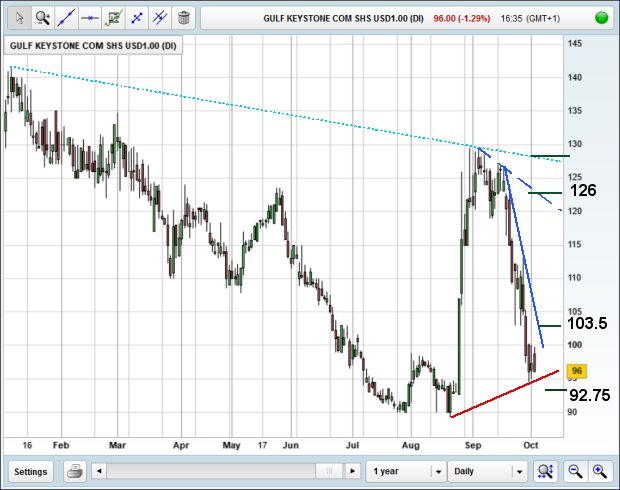Click the Oct label on time axis

pos(531,445)
